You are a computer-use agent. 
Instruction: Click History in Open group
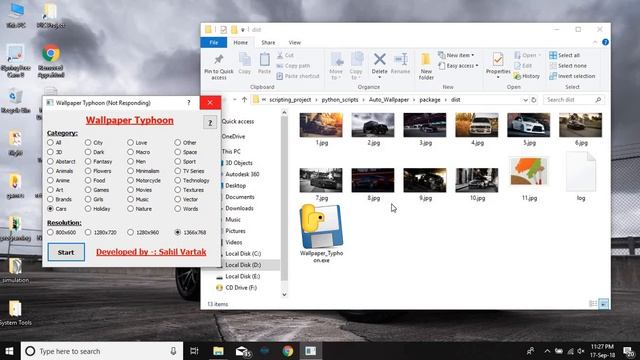[527, 76]
